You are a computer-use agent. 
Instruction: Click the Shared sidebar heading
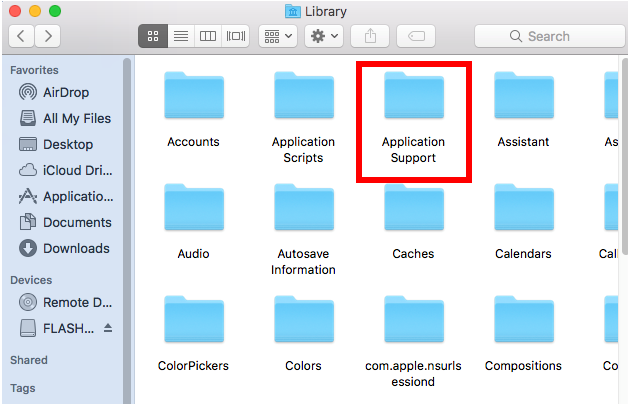[29, 360]
